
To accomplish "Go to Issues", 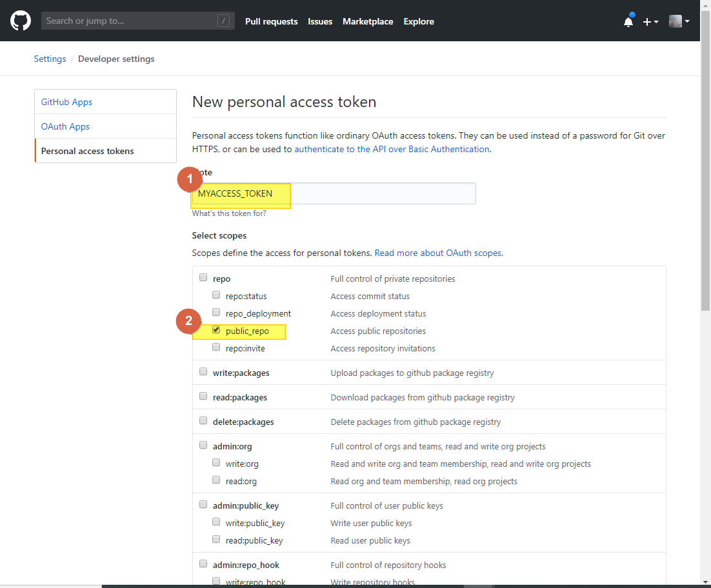I will [319, 21].
